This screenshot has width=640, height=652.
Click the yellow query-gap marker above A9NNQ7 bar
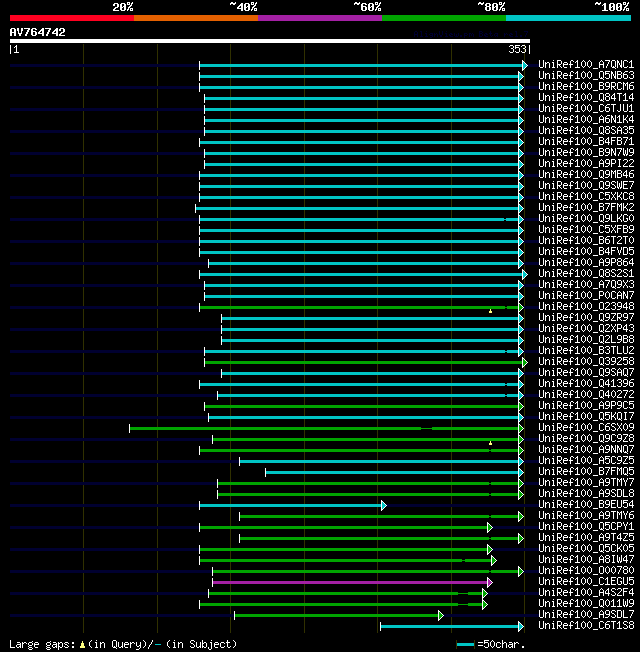490,443
